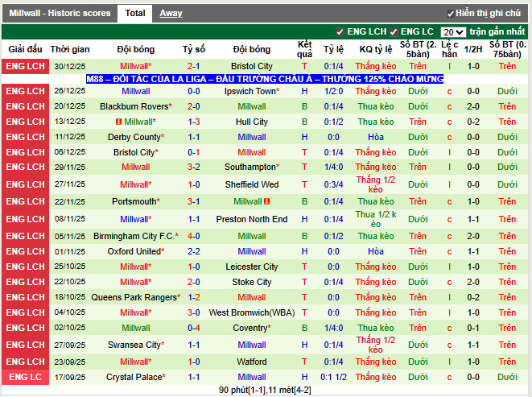Image resolution: width=532 pixels, height=397 pixels.
Task: Toggle the ENG LC filter checkbox
Action: pos(394,32)
